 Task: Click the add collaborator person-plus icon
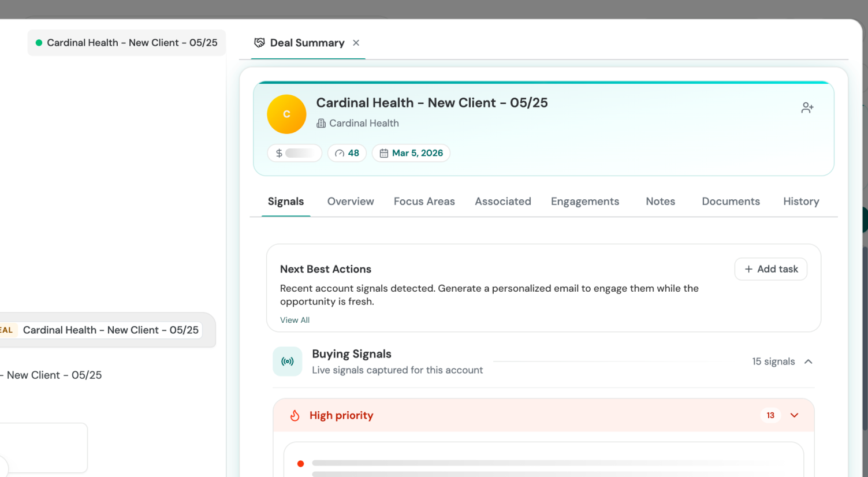coord(807,107)
